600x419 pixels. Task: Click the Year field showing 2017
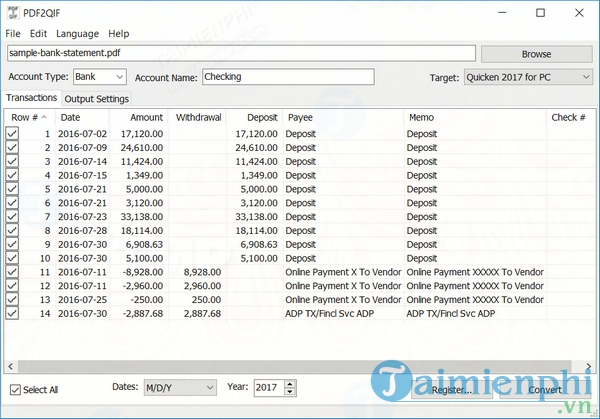[x=269, y=388]
